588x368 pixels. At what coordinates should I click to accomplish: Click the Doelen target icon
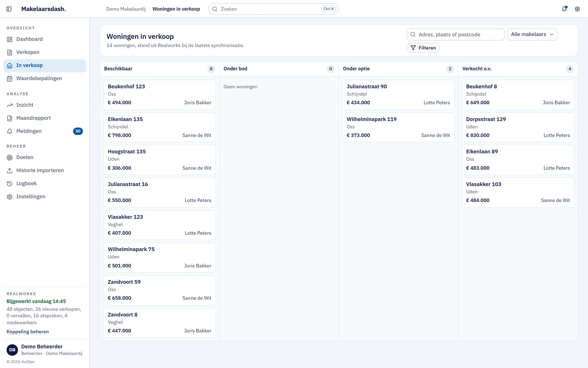pos(10,157)
